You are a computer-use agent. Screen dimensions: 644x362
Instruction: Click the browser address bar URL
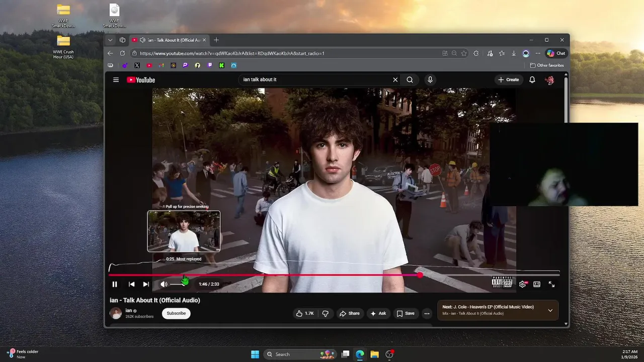232,53
